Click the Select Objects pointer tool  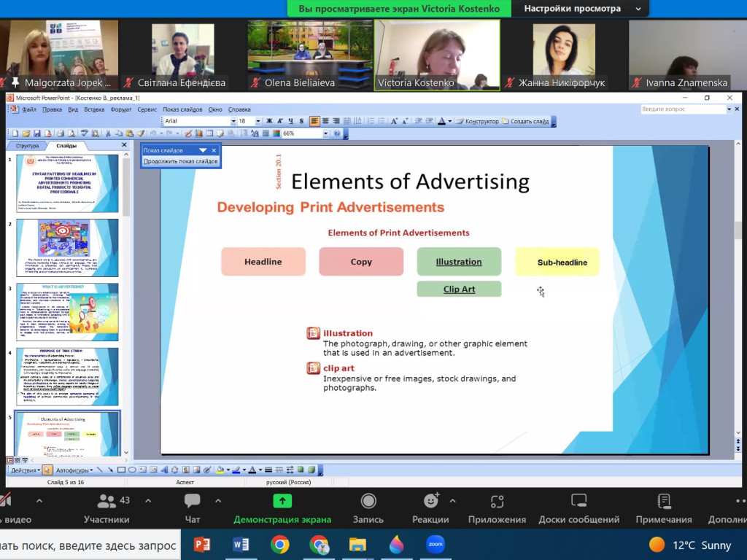(x=47, y=470)
